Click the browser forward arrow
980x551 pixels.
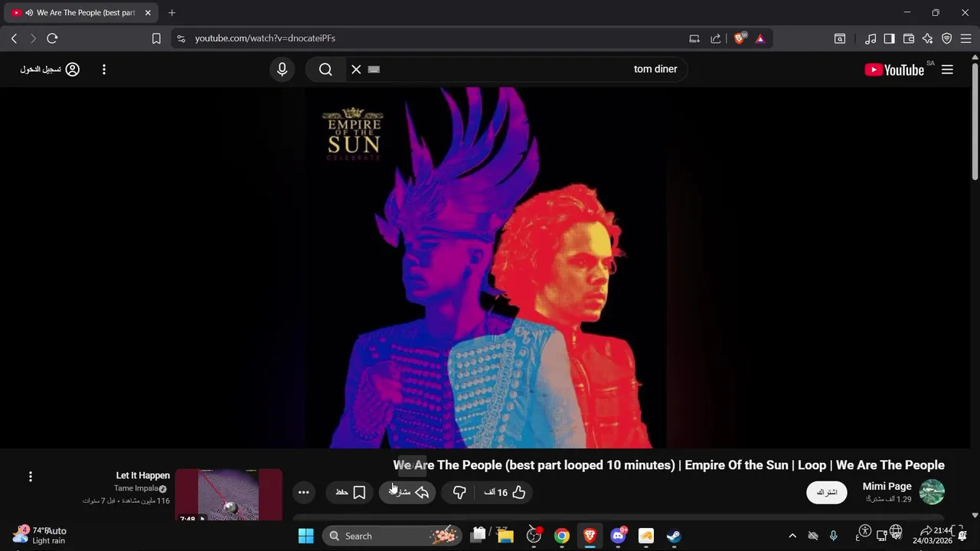(x=33, y=38)
